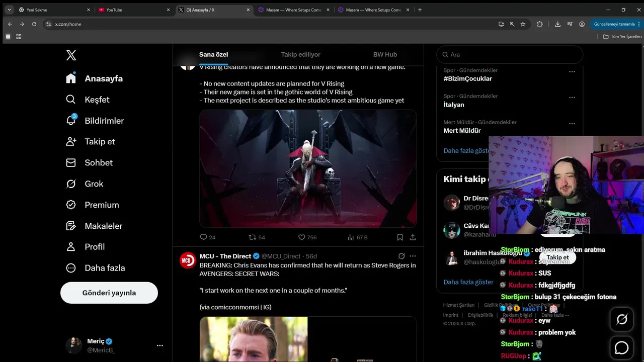644x362 pixels.
Task: Click Daha fazla göster under follow suggestions
Action: click(468, 283)
